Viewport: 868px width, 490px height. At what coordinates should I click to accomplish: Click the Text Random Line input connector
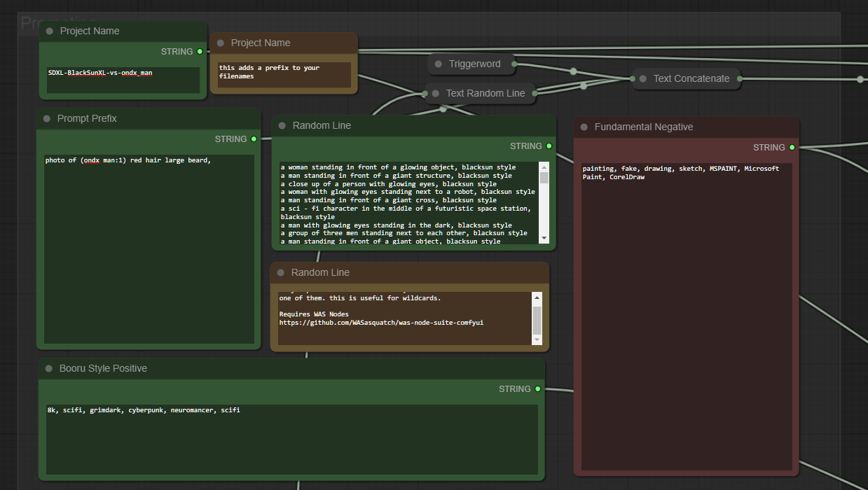pos(426,93)
